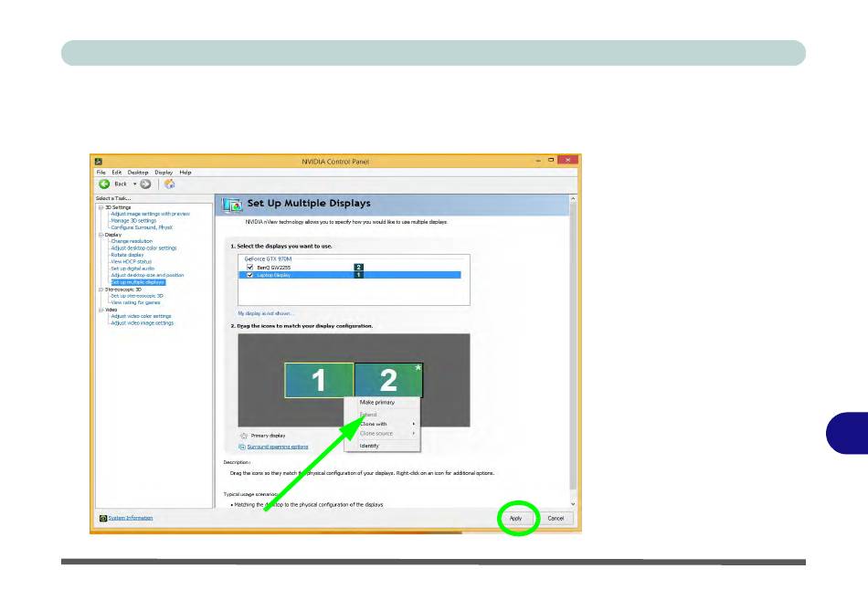Open Clone source submenu arrow
The image size is (868, 611).
[414, 433]
